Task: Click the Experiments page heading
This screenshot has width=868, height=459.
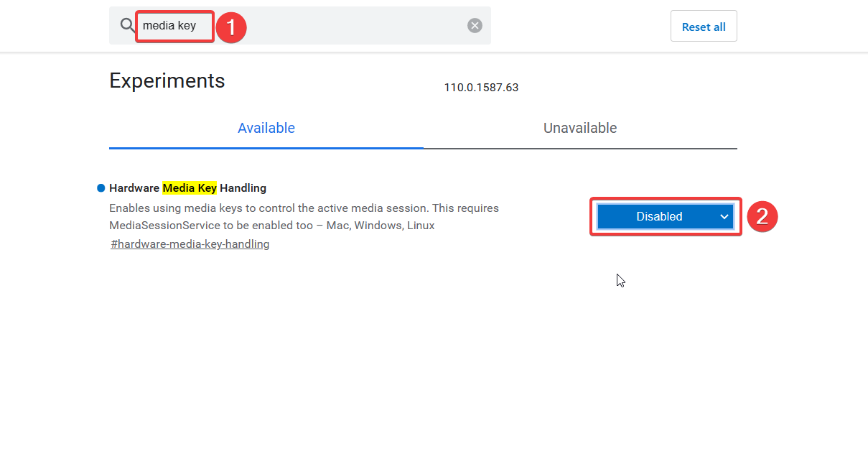Action: click(167, 80)
